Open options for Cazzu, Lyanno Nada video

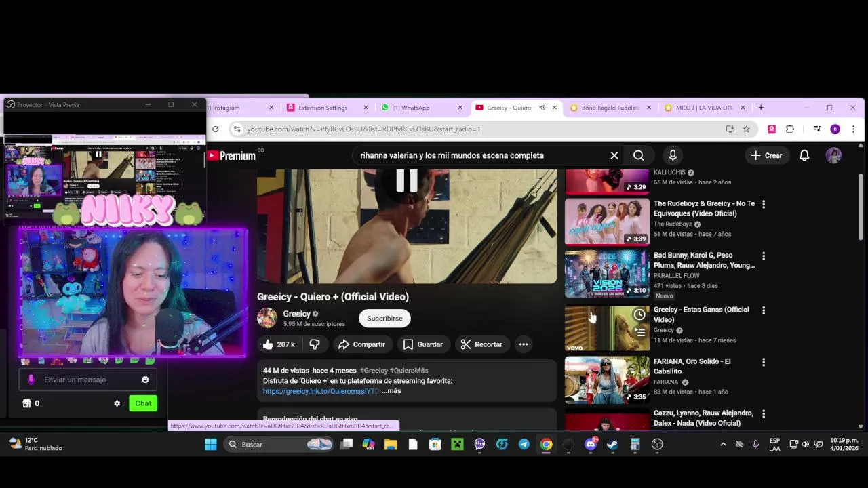tap(764, 413)
